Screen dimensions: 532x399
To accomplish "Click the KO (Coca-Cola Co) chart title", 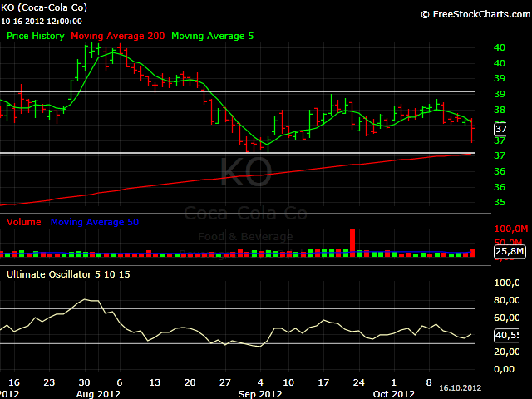I will 44,7.
